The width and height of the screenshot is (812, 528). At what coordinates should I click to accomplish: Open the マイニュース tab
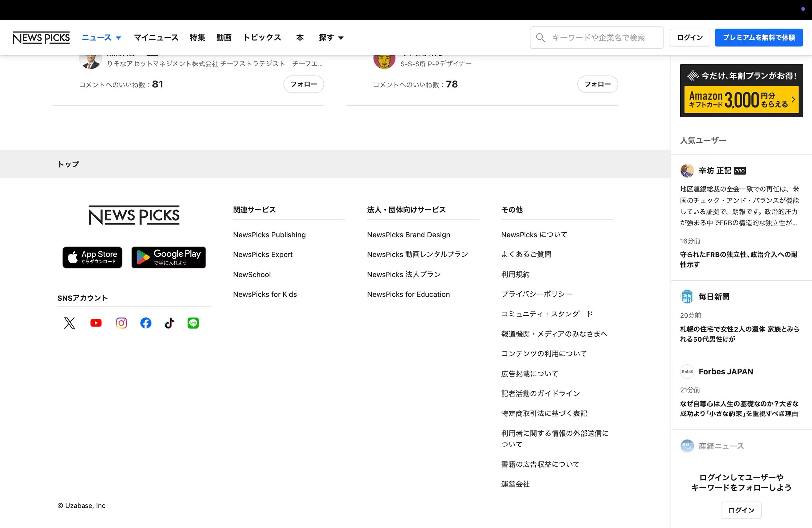click(x=156, y=38)
